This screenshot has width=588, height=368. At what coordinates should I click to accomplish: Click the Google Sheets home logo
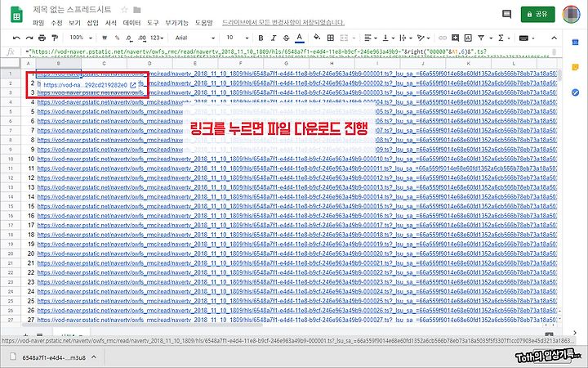pyautogui.click(x=16, y=15)
